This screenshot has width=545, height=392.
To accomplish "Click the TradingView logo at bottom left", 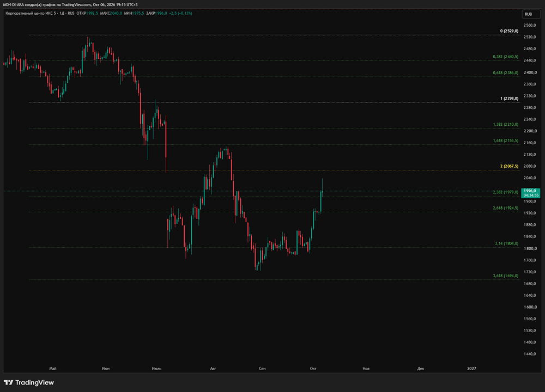I will pyautogui.click(x=29, y=382).
